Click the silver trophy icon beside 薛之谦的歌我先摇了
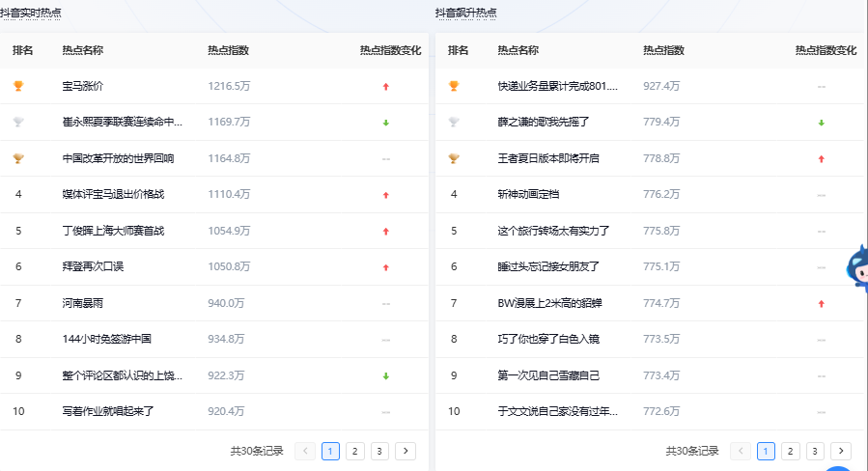This screenshot has height=471, width=868. (x=454, y=122)
